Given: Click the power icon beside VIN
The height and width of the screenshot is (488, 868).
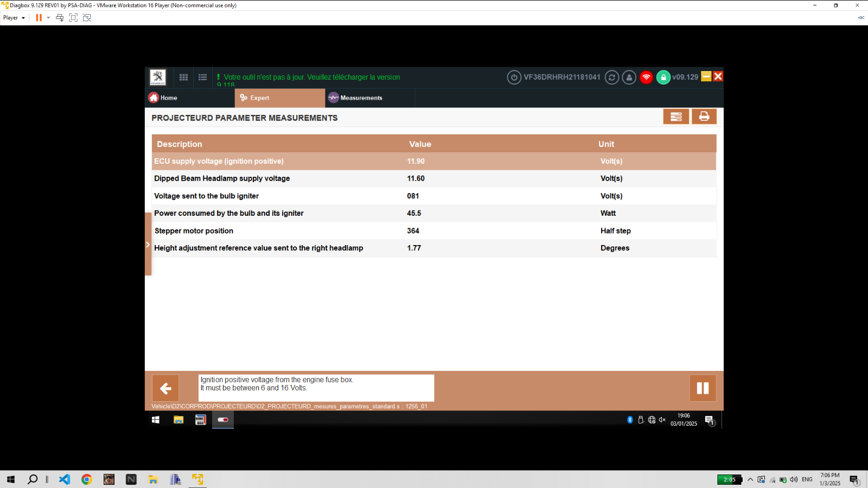Looking at the screenshot, I should coord(514,77).
